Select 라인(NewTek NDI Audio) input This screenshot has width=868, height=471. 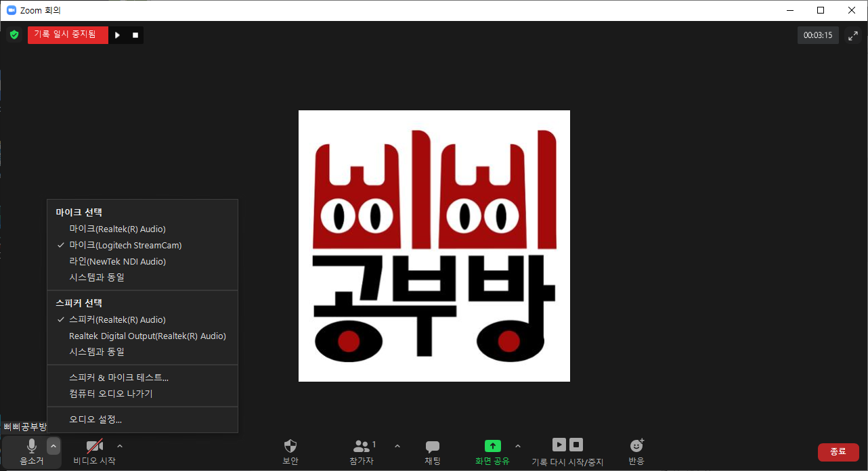(142, 261)
